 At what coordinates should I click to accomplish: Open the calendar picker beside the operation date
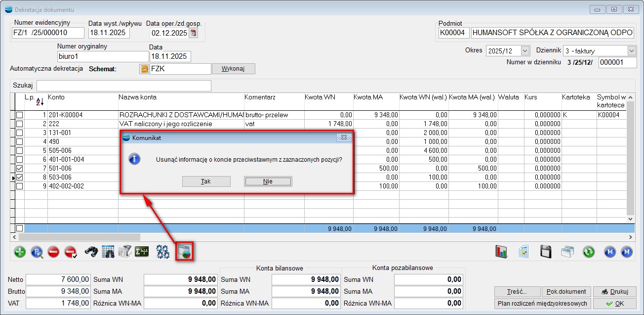click(193, 33)
